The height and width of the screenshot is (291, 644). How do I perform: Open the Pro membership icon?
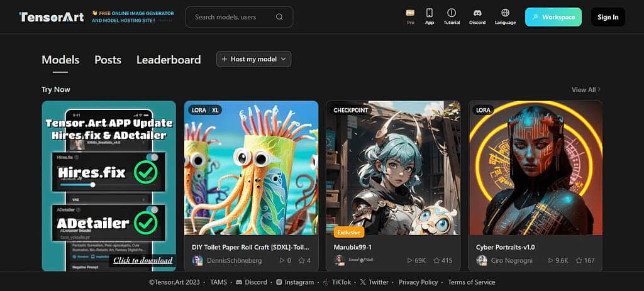click(x=410, y=13)
